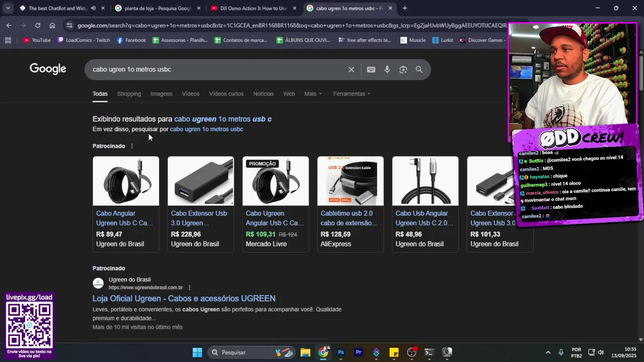Clear the Google search box text
The image size is (644, 362).
(351, 69)
